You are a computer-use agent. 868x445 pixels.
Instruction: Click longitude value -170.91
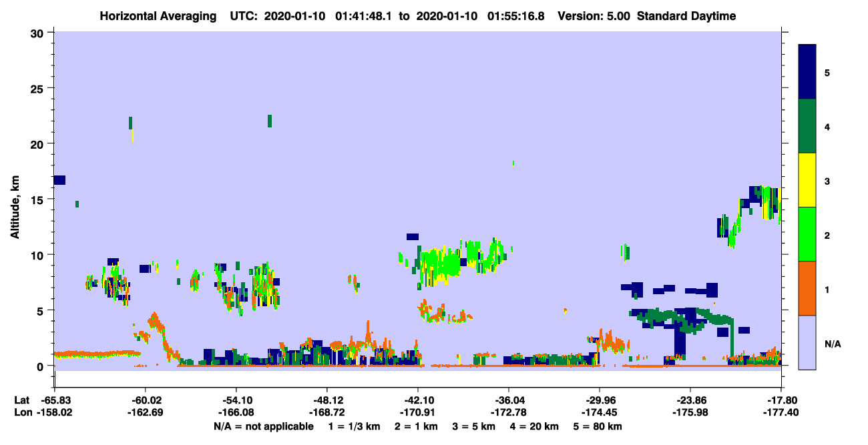(418, 413)
